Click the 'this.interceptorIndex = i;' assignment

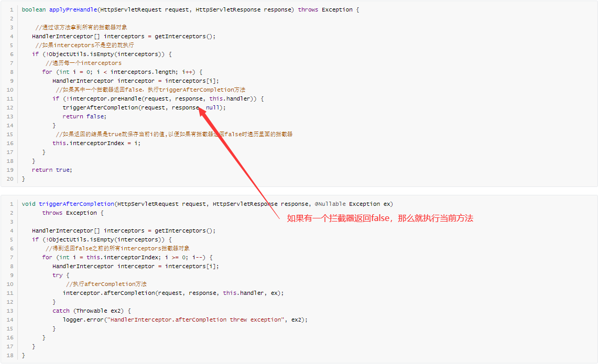pos(96,143)
